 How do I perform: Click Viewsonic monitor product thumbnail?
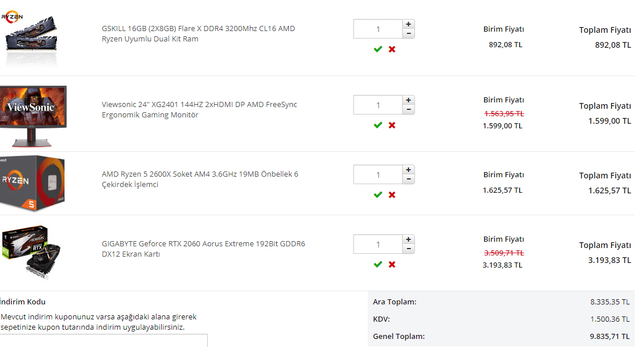33,115
